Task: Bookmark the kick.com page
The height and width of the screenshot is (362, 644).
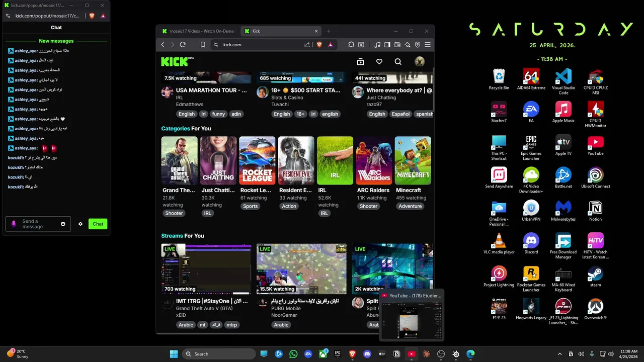Action: (x=203, y=45)
